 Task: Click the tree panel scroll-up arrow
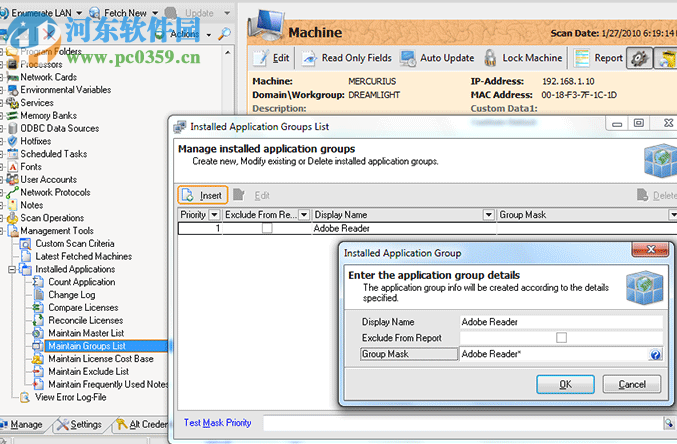(x=228, y=53)
